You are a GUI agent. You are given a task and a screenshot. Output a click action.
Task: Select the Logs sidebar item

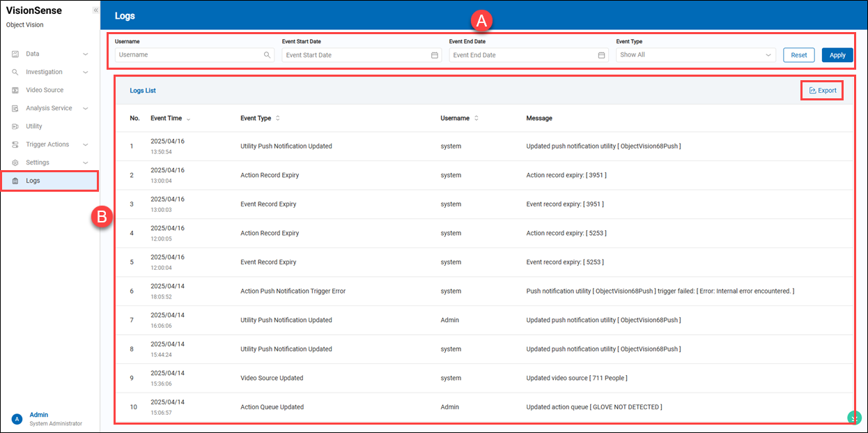click(x=33, y=181)
